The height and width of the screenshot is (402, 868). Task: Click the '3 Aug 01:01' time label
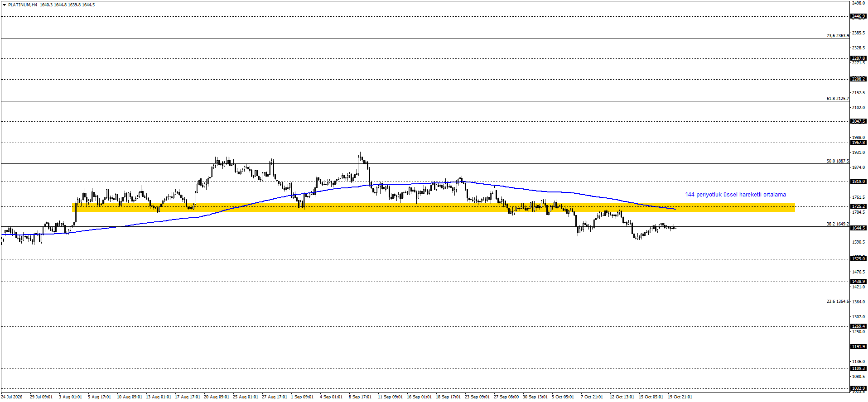coord(71,397)
